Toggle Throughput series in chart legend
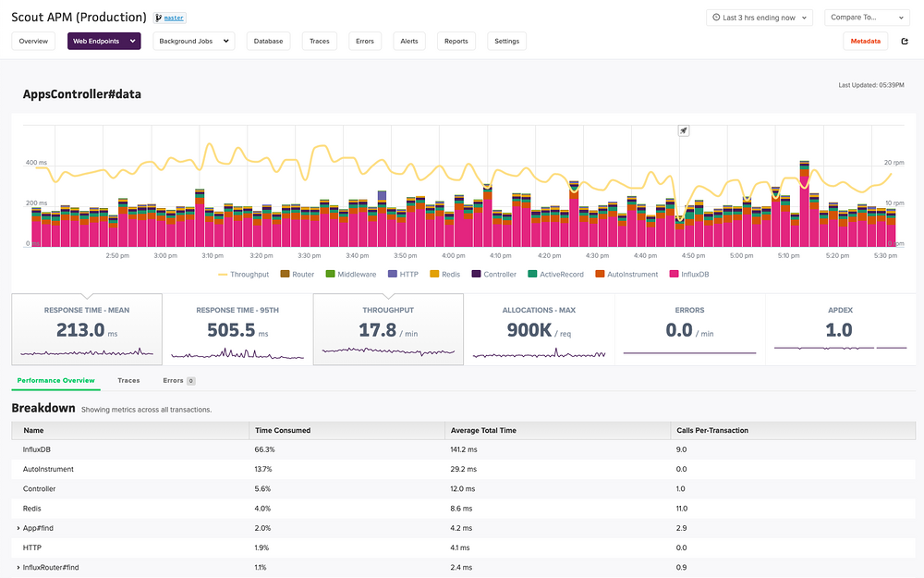 tap(243, 275)
